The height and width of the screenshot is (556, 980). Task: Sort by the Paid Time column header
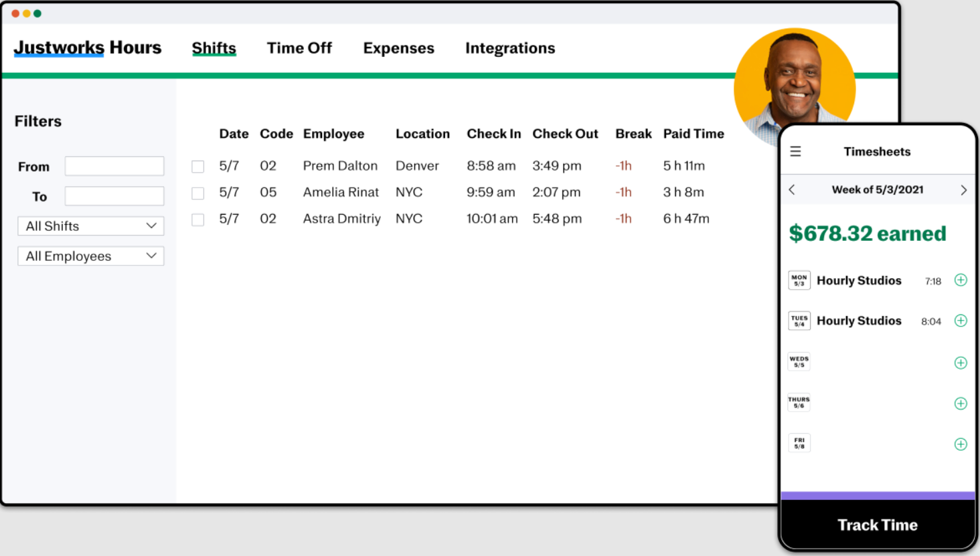(693, 134)
